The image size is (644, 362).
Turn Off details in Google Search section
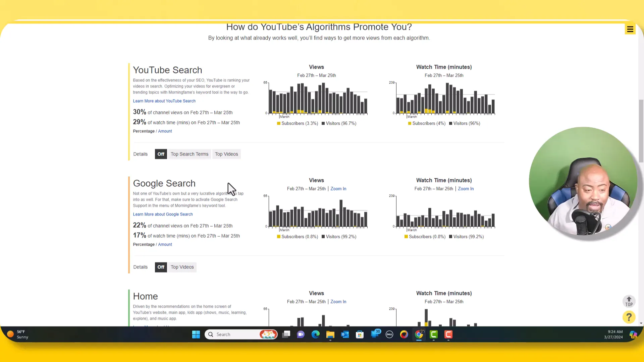161,267
